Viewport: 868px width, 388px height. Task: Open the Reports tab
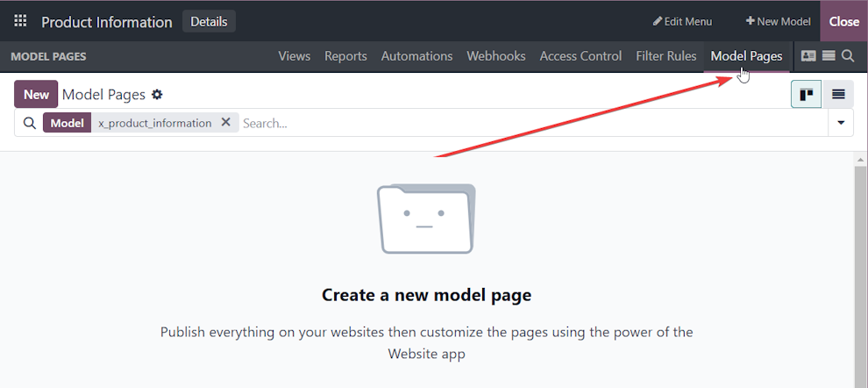pyautogui.click(x=345, y=56)
